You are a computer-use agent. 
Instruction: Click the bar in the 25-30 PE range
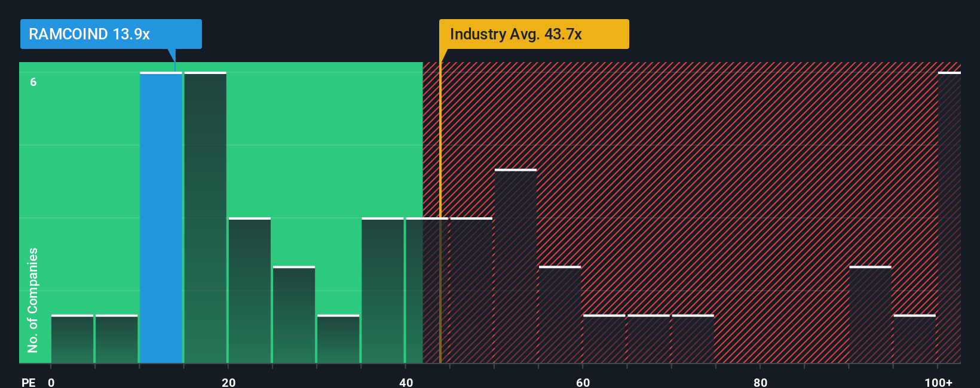click(x=294, y=315)
